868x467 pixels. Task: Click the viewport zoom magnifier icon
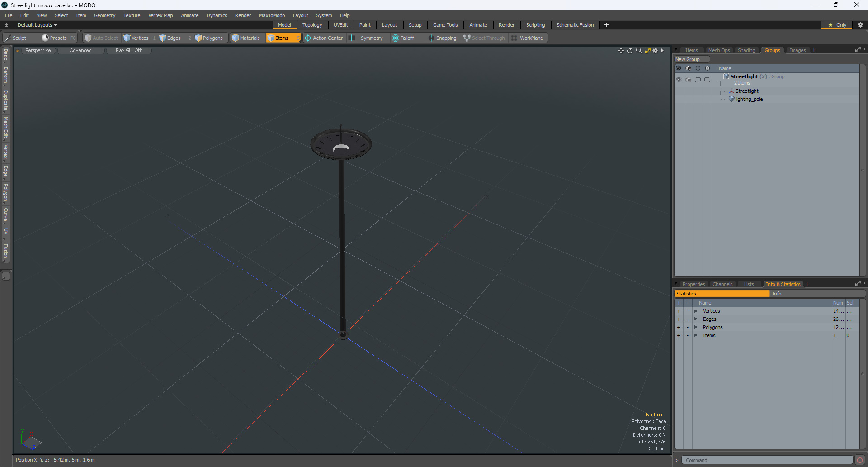click(639, 51)
